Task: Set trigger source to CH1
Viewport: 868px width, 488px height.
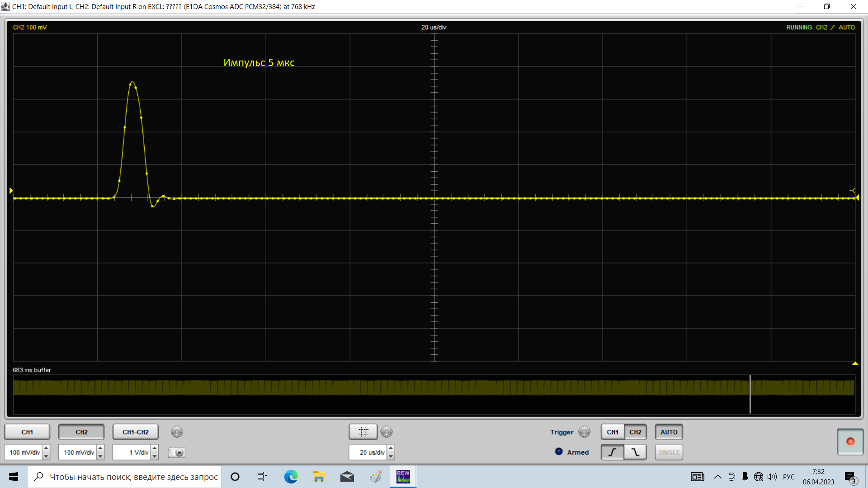Action: pyautogui.click(x=613, y=432)
